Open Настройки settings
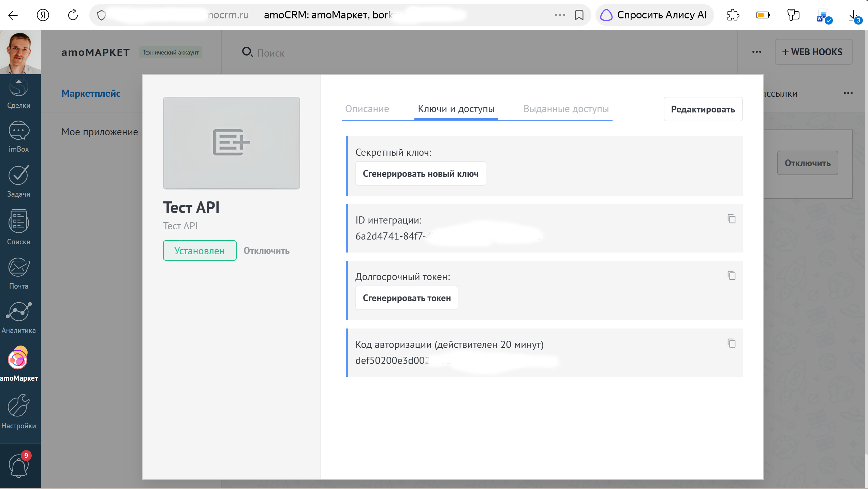 19,412
